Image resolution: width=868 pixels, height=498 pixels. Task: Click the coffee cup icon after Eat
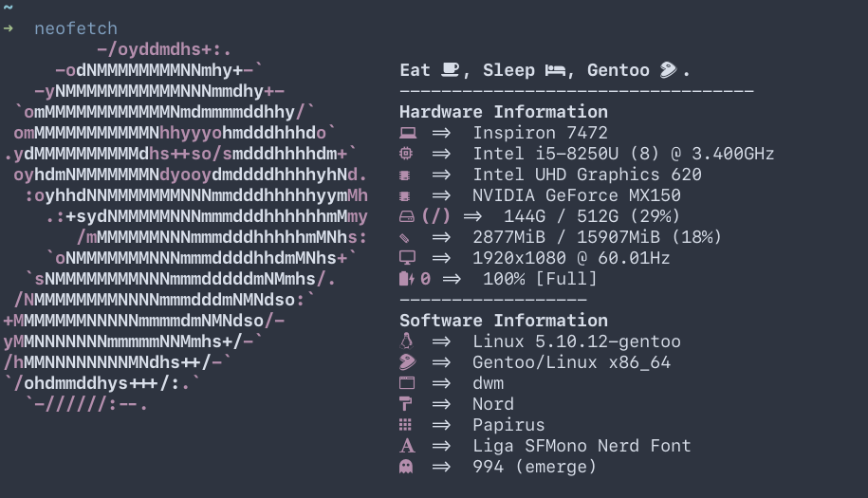tap(451, 70)
